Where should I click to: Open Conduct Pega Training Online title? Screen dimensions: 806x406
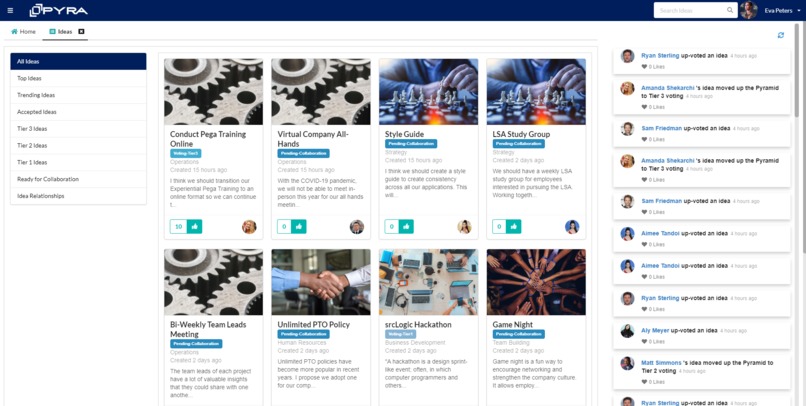click(x=208, y=139)
